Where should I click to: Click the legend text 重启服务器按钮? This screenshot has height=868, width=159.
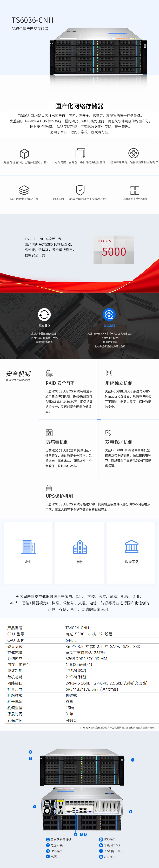tap(61, 840)
